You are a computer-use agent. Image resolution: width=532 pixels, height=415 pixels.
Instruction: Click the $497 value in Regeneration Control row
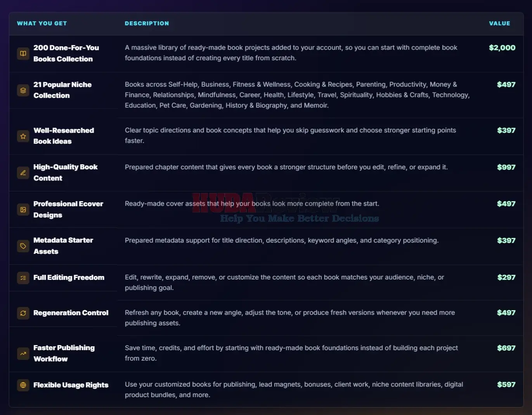click(x=506, y=313)
